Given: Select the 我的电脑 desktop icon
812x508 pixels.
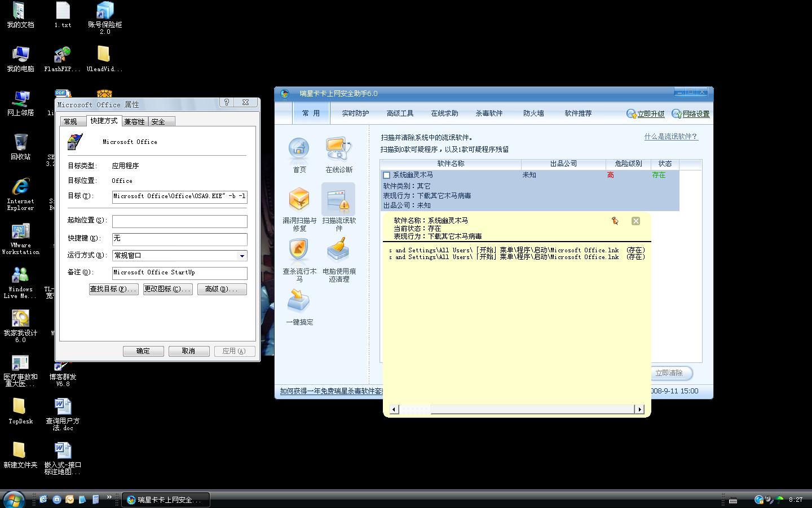Looking at the screenshot, I should click(x=20, y=59).
